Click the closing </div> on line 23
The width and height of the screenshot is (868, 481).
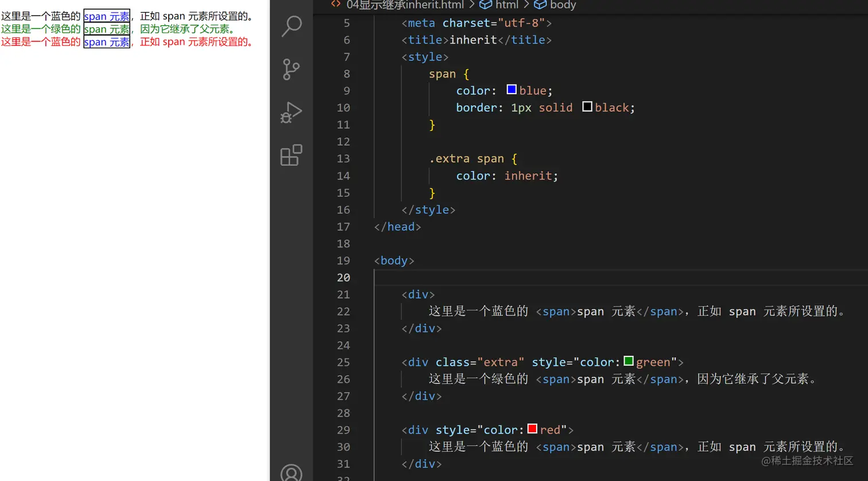[x=421, y=328]
